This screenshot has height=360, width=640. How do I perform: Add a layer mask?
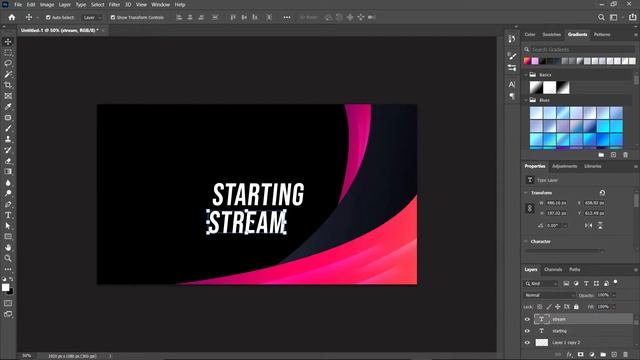coord(580,355)
